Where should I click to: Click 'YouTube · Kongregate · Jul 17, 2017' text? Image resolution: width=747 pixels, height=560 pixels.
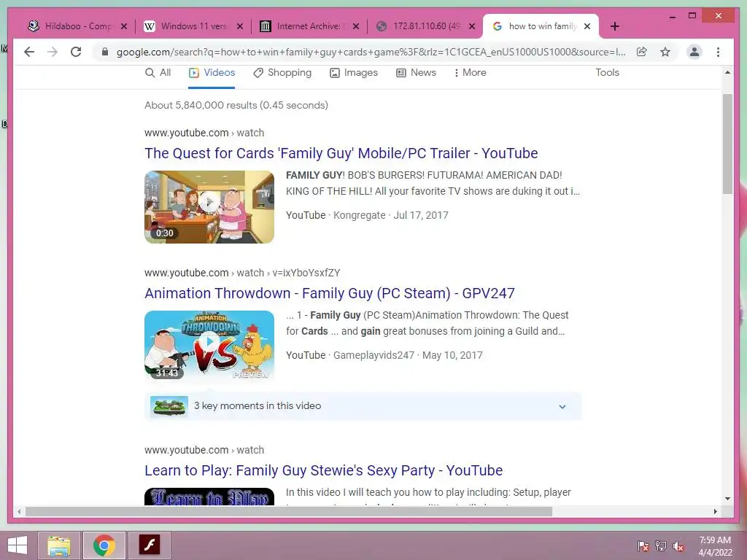367,215
